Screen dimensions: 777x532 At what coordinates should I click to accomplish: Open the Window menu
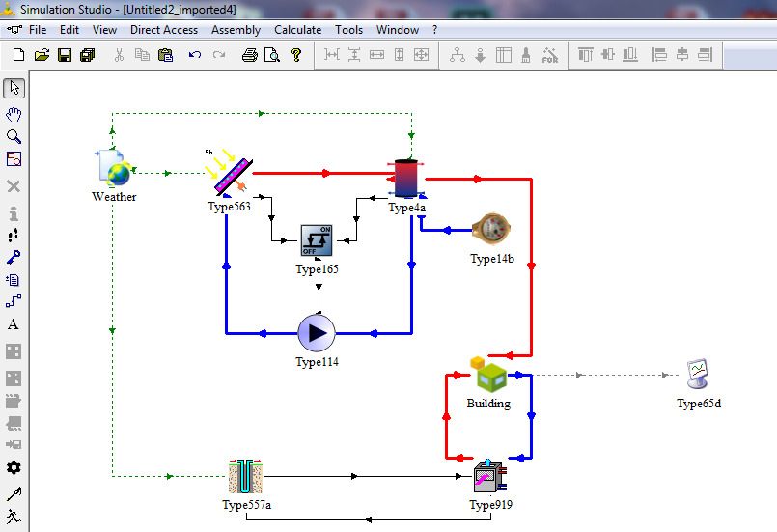398,30
